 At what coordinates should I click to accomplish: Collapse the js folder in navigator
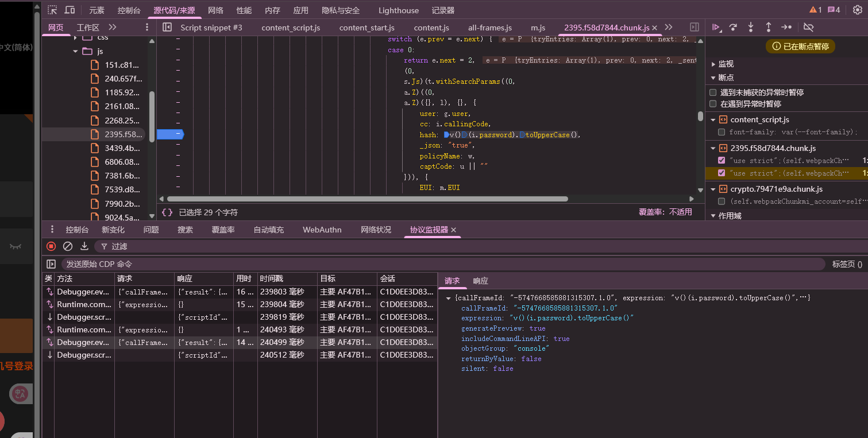75,51
